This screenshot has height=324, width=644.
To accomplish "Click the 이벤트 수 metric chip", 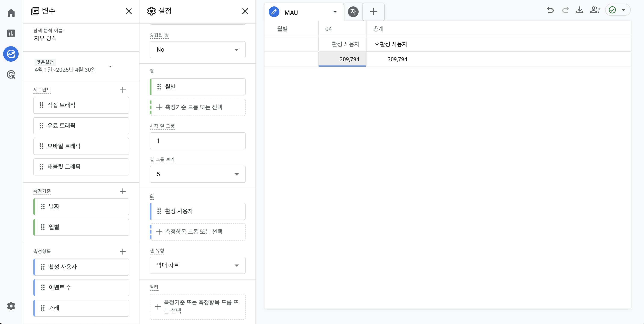I will pos(81,287).
